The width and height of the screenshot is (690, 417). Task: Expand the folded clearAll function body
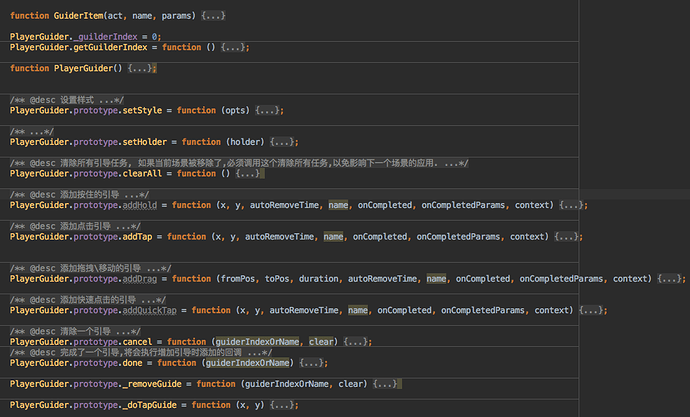pos(247,173)
